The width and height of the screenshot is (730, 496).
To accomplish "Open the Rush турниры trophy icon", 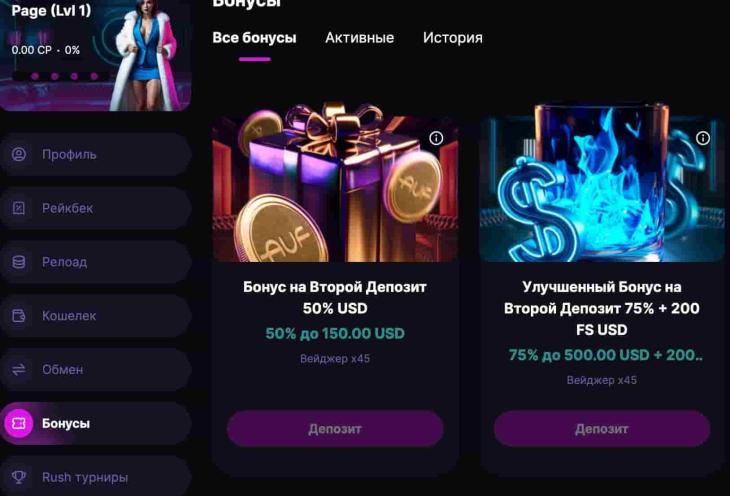I will click(19, 477).
